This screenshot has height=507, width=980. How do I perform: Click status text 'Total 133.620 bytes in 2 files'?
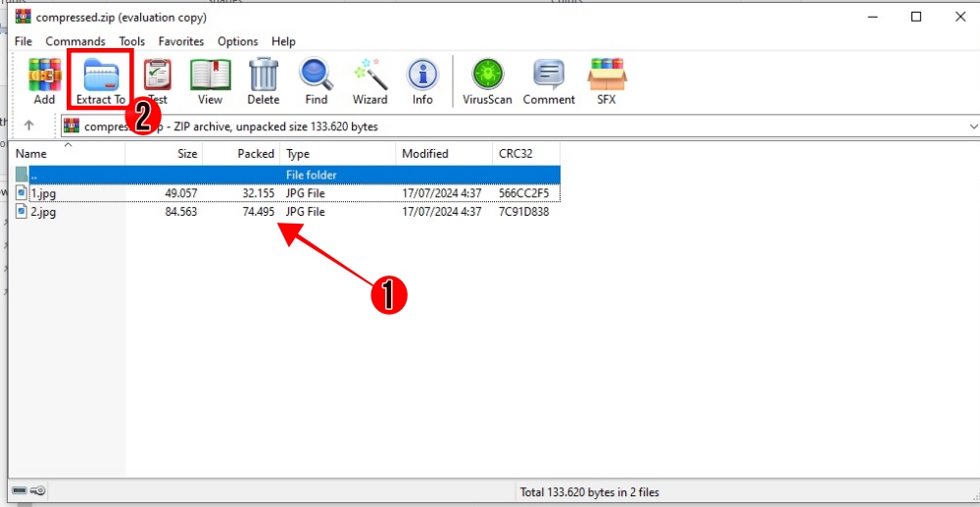[589, 492]
